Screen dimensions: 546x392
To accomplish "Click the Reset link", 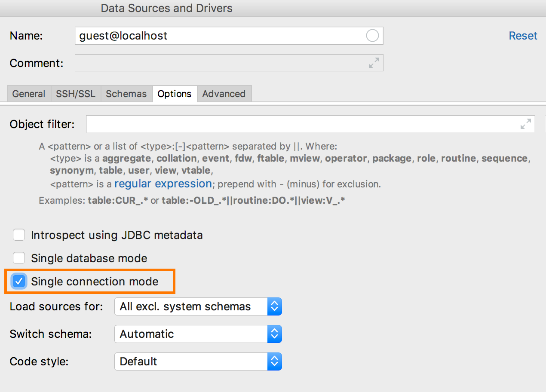I will [x=523, y=36].
